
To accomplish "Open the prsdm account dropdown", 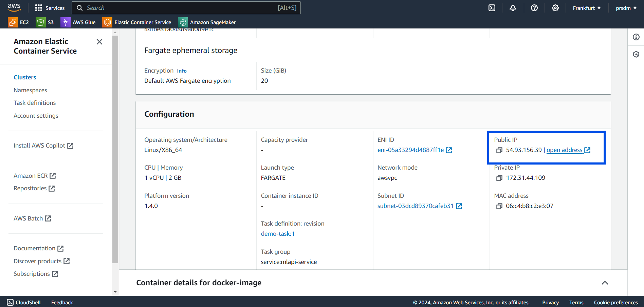I will point(626,8).
